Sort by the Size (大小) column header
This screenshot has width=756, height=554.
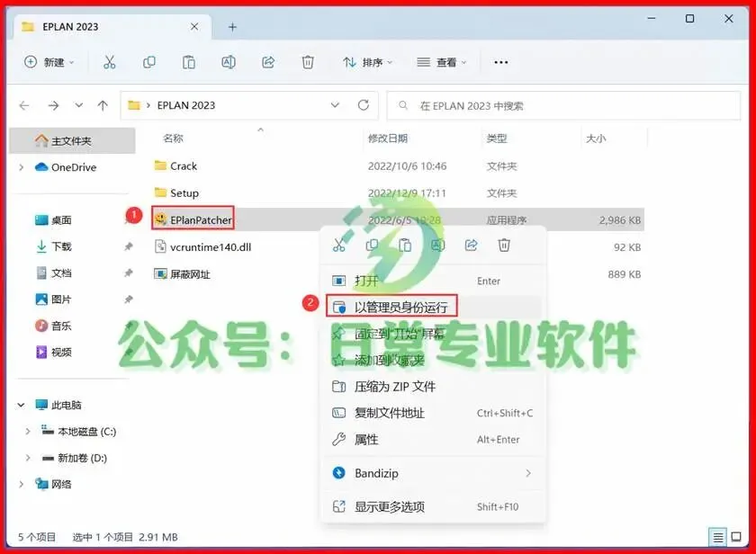pyautogui.click(x=596, y=138)
